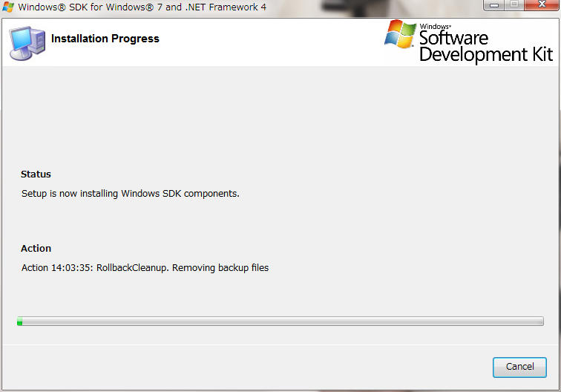The image size is (561, 392).
Task: Click the disabled maximize button in title bar
Action: point(514,4)
